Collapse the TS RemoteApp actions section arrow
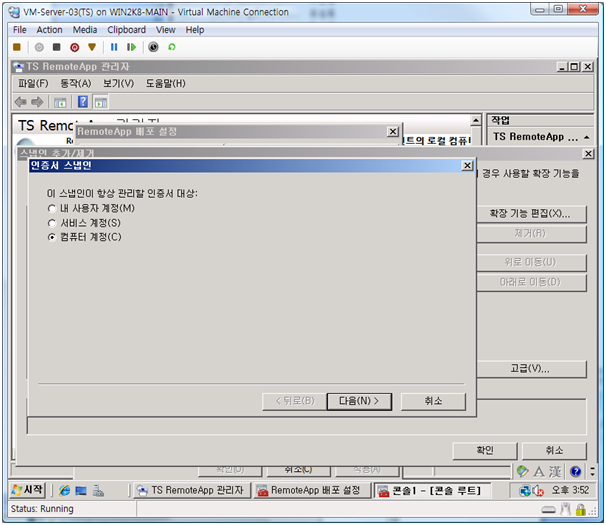This screenshot has height=525, width=606. [587, 137]
